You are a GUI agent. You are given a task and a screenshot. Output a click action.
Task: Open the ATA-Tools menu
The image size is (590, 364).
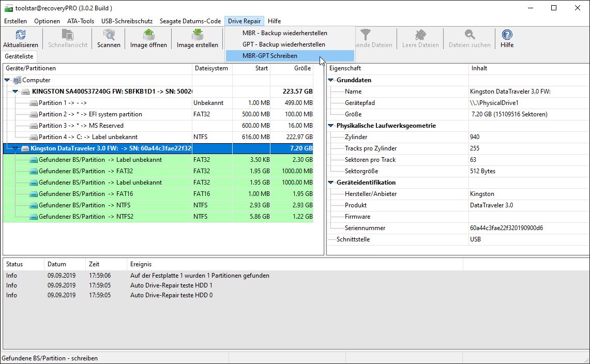[x=81, y=21]
